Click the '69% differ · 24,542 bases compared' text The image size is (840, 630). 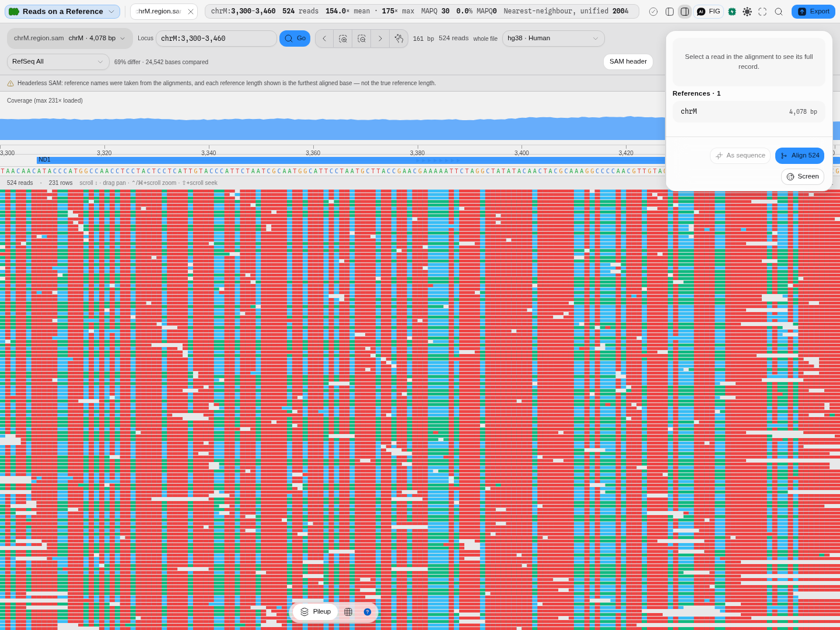click(x=161, y=62)
